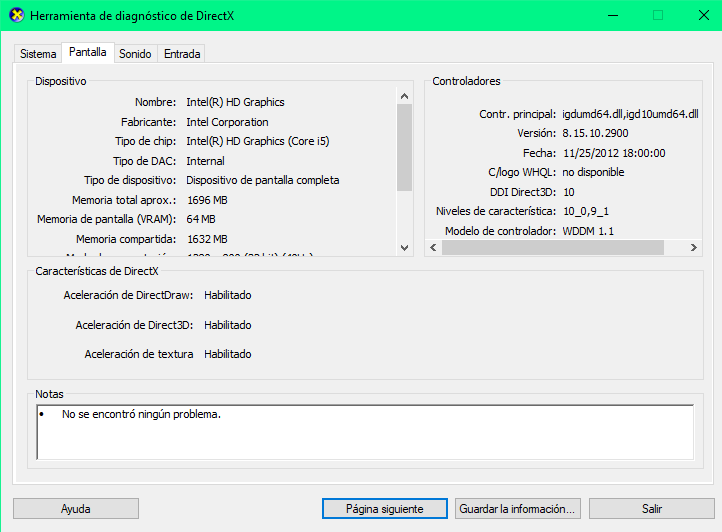The image size is (722, 532).
Task: Click the Dispositivo vertical scrollbar thumb
Action: click(x=404, y=147)
